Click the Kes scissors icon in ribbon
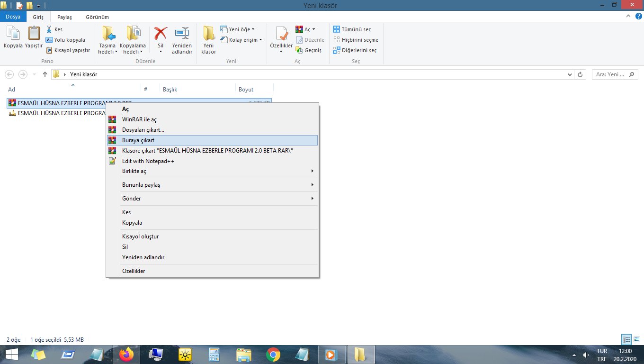Image resolution: width=644 pixels, height=364 pixels. tap(50, 29)
